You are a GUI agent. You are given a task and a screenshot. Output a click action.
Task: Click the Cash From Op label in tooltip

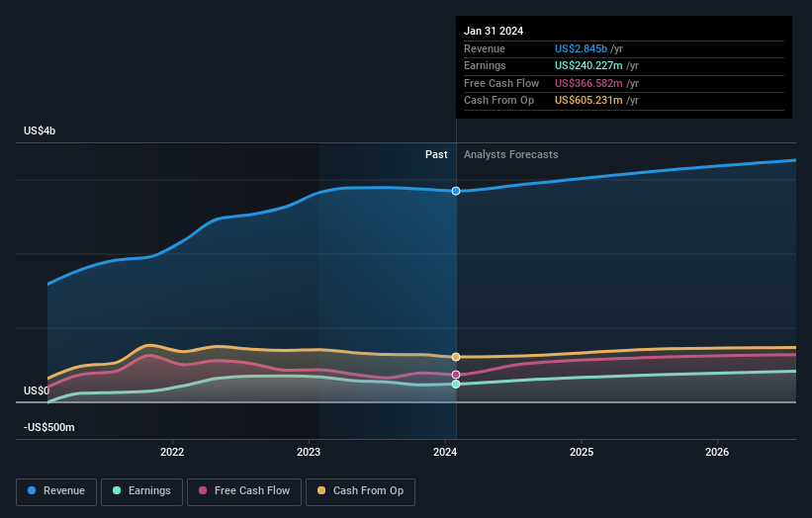[x=498, y=101]
